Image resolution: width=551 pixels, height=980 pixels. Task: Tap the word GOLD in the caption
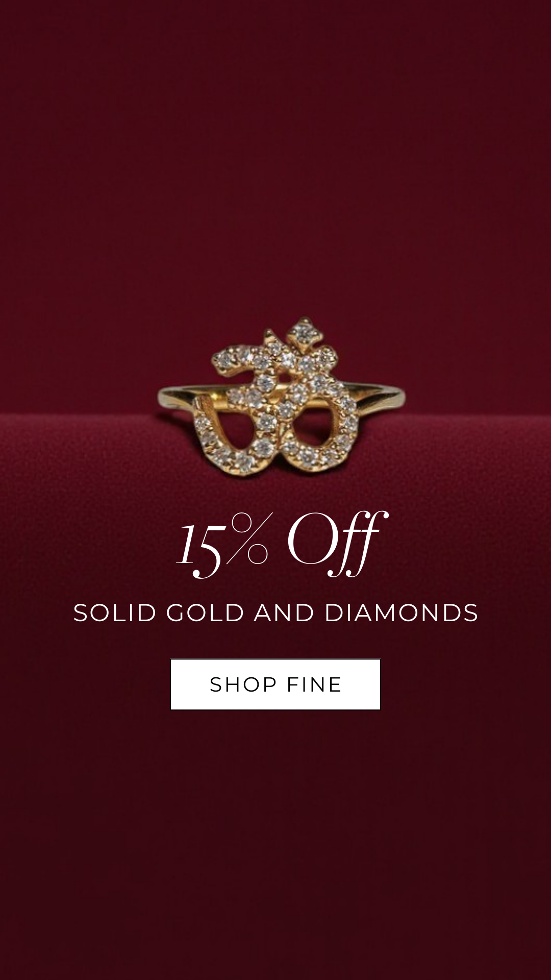click(205, 612)
